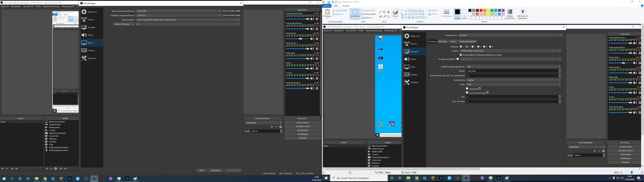Pick the red color swatch in Paint

coord(481,11)
